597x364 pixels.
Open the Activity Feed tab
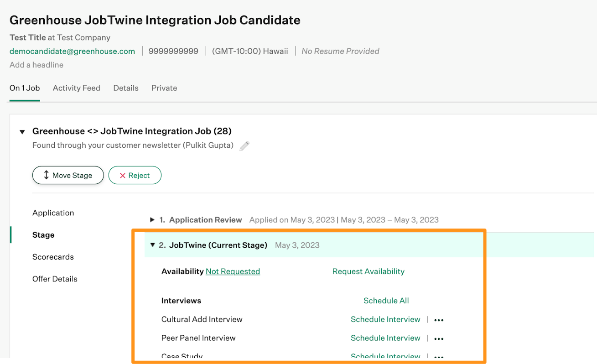[x=77, y=88]
